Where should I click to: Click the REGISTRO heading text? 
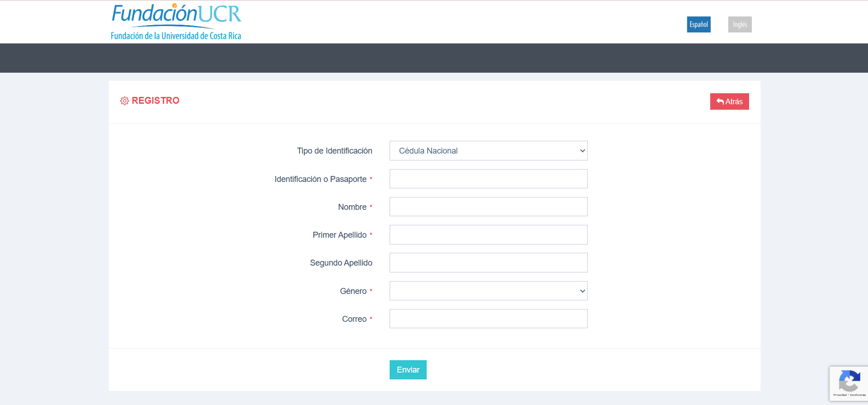(155, 101)
